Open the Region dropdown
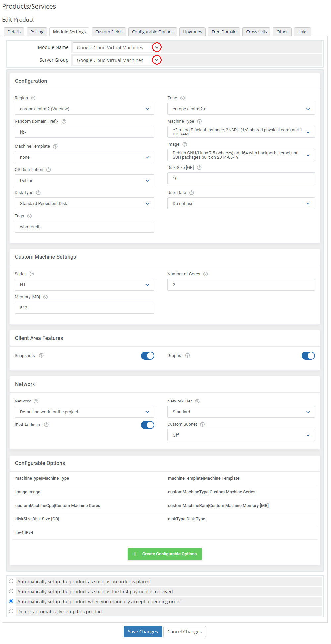The width and height of the screenshot is (331, 644). coord(84,109)
